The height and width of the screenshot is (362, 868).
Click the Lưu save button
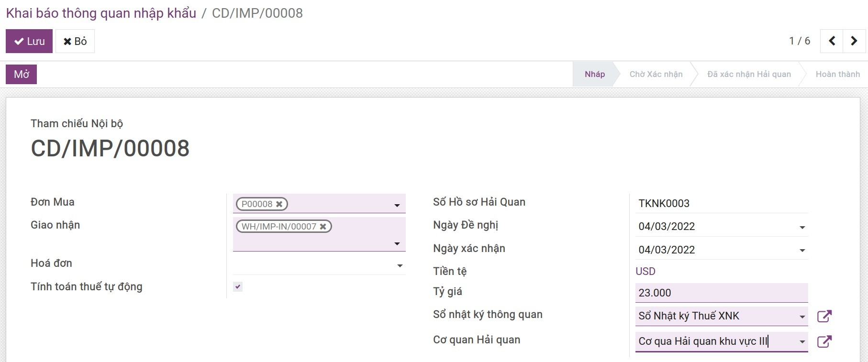tap(29, 41)
